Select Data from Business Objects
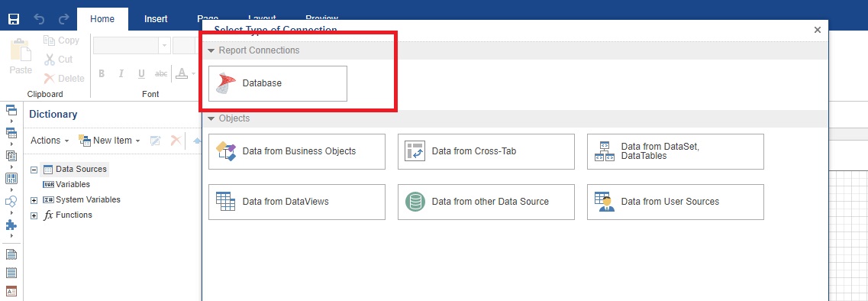Image resolution: width=868 pixels, height=301 pixels. 297,151
